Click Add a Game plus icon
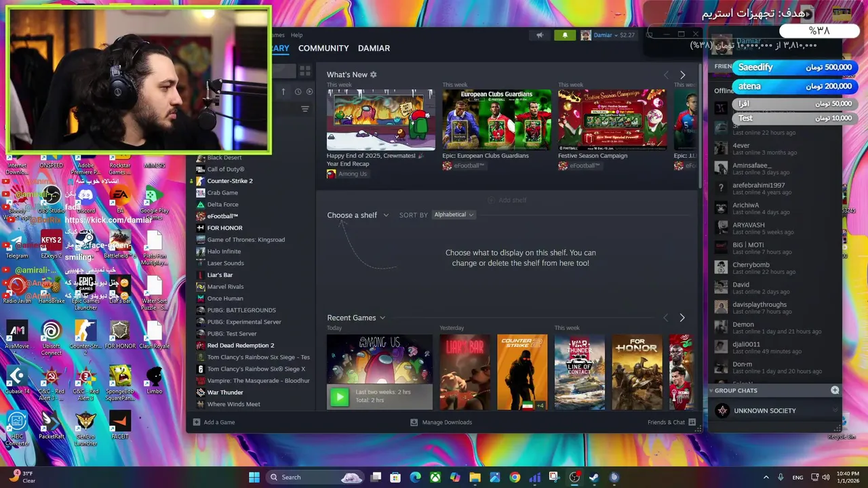 point(197,422)
